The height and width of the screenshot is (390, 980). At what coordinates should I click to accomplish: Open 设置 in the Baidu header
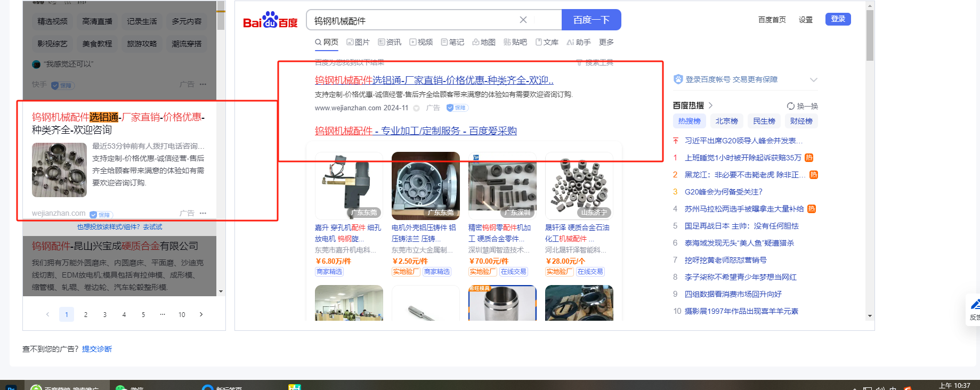806,20
